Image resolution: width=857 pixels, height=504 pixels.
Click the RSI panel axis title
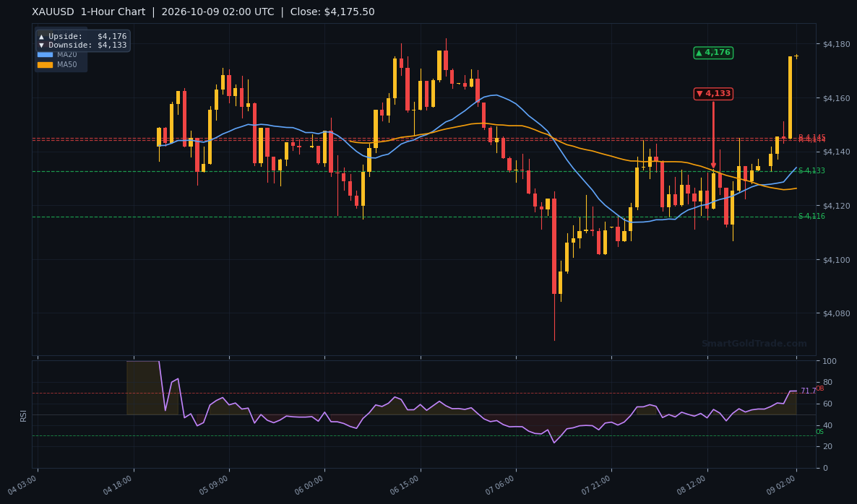[24, 416]
